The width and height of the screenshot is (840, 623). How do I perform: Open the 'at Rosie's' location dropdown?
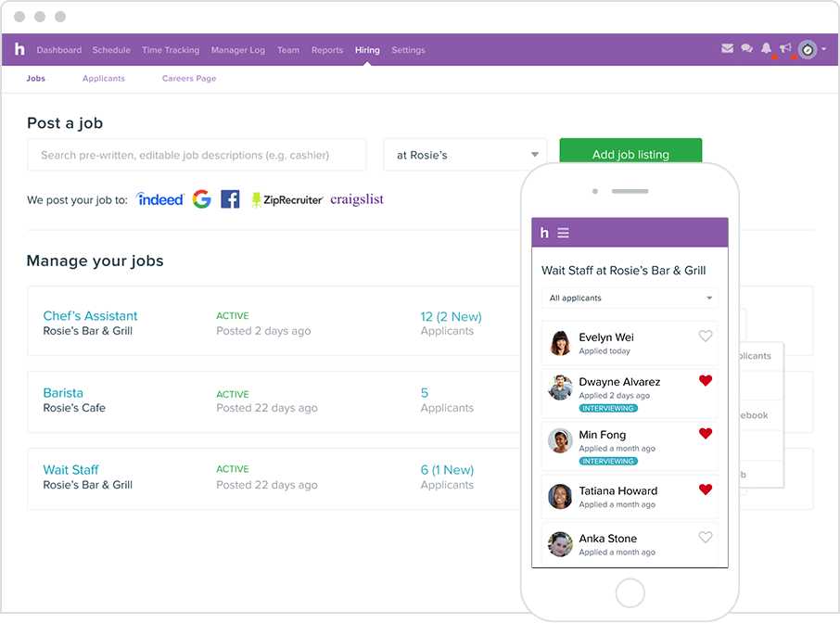[465, 155]
